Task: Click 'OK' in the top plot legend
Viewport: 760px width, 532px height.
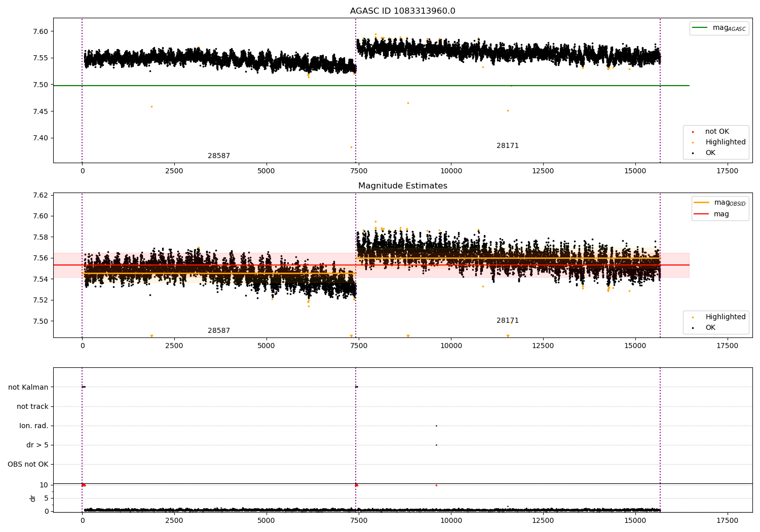Action: coord(710,153)
